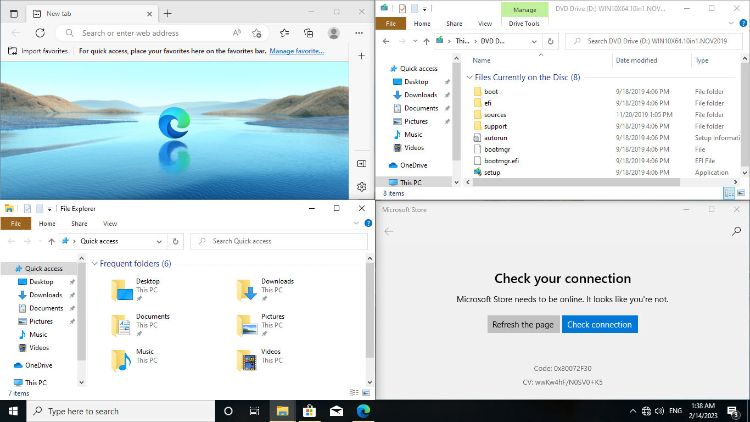Click the Mail icon in taskbar

point(337,411)
